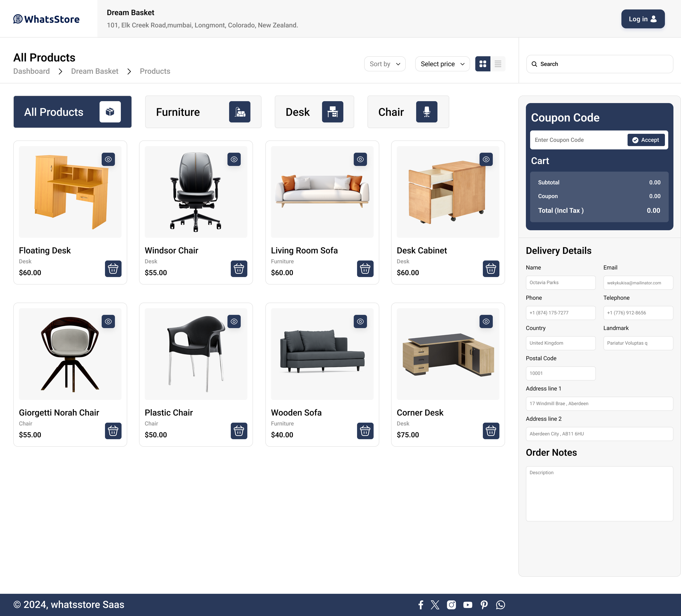Open the YouTube footer icon
This screenshot has height=616, width=681.
coord(467,605)
